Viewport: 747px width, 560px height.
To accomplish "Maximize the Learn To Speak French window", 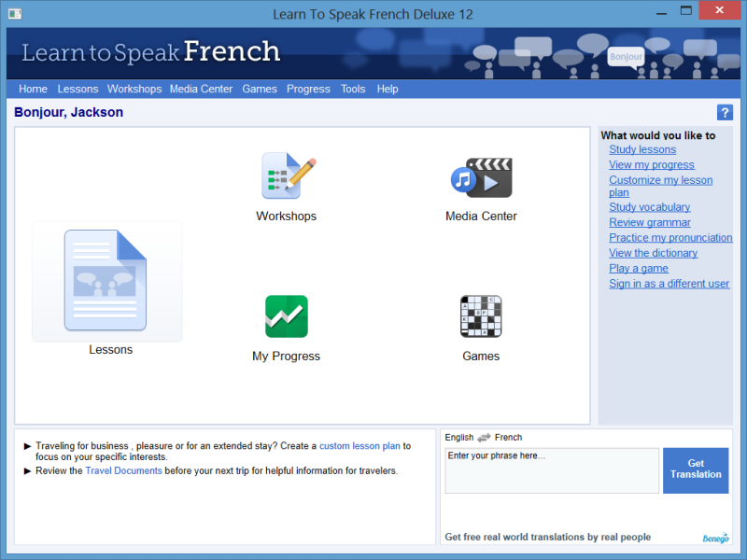I will [x=686, y=11].
